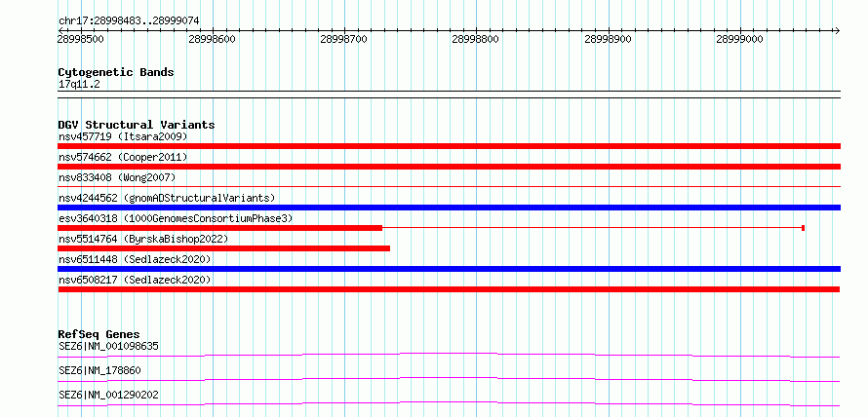Click the blue bar for nsv6511448
This screenshot has height=417, width=868.
click(449, 269)
